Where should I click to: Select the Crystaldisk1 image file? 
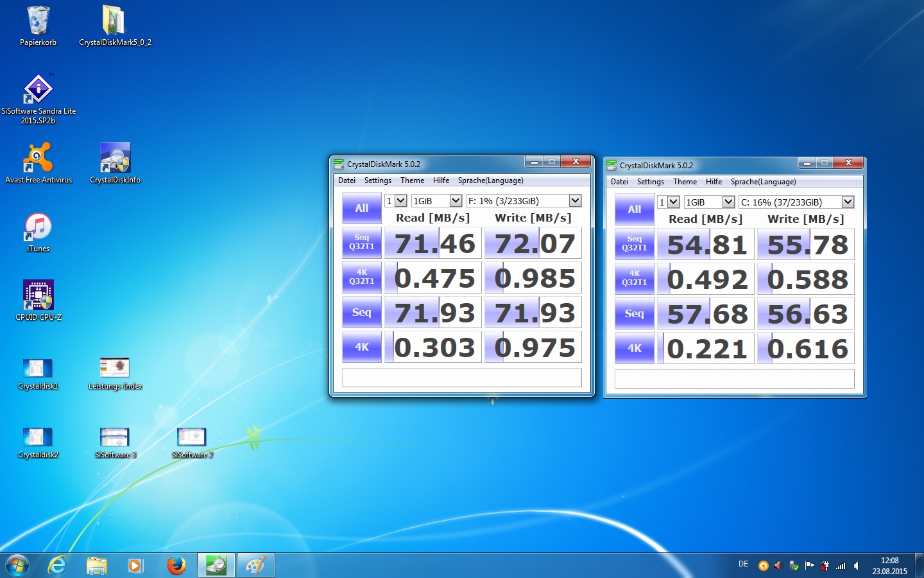point(38,374)
